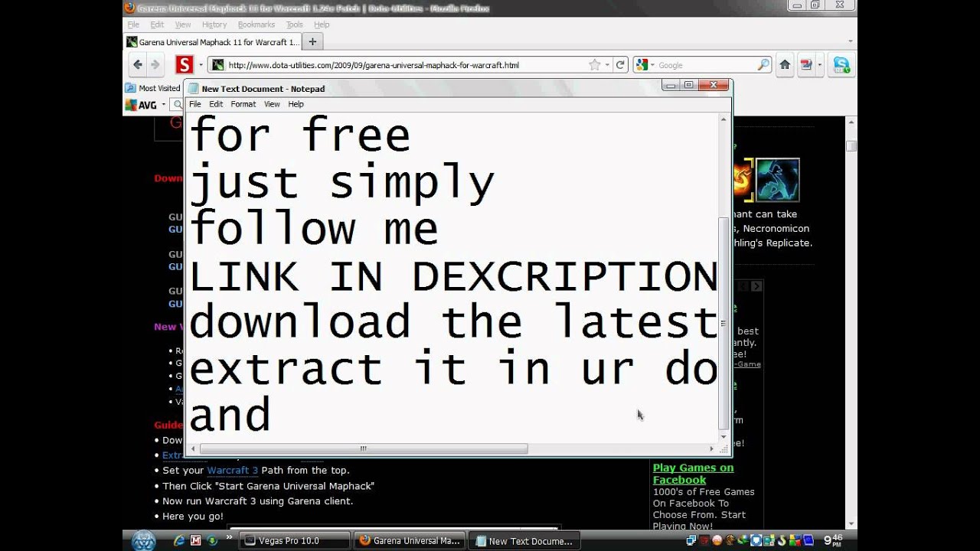Click Notepad horizontal scroll left arrow

194,448
